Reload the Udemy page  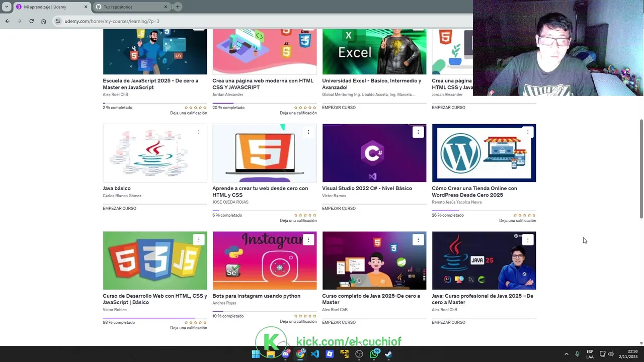tap(31, 21)
